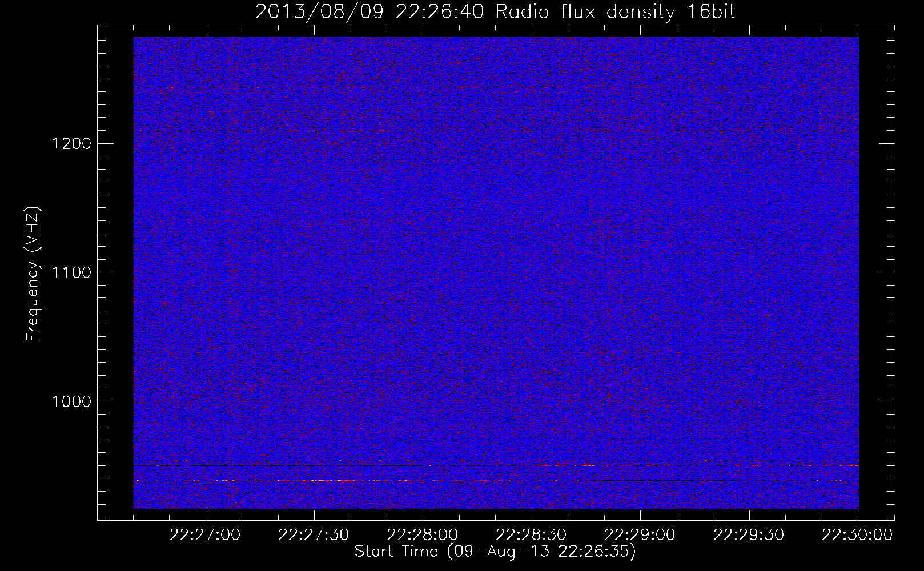This screenshot has height=571, width=924.
Task: Click the 22:27:30 time tick label
Action: click(x=314, y=535)
